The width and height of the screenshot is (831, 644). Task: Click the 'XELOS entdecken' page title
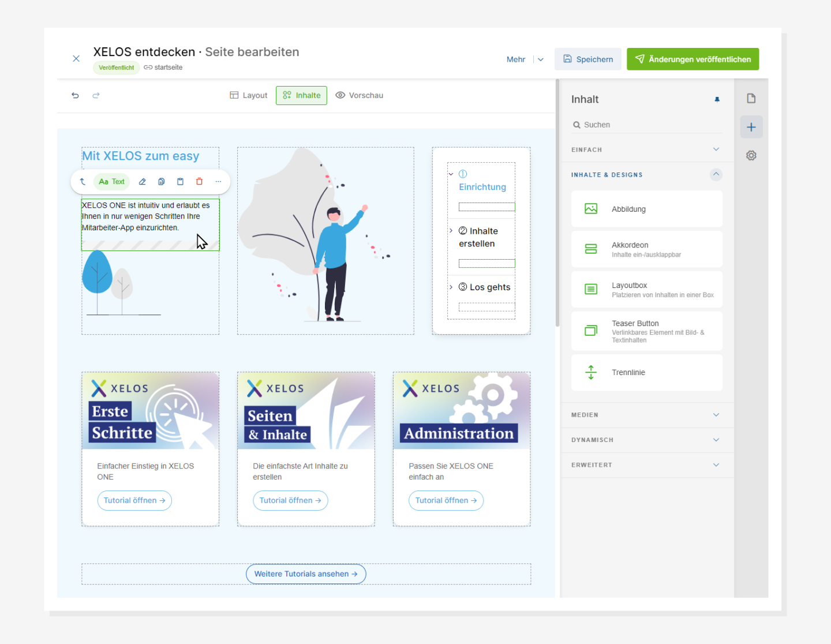coord(144,52)
